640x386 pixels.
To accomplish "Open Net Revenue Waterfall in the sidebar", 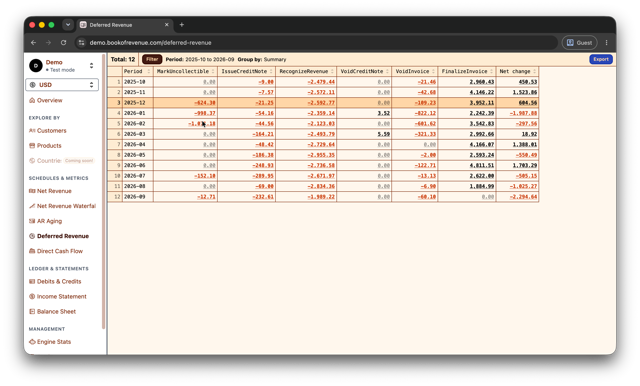I will 62,206.
